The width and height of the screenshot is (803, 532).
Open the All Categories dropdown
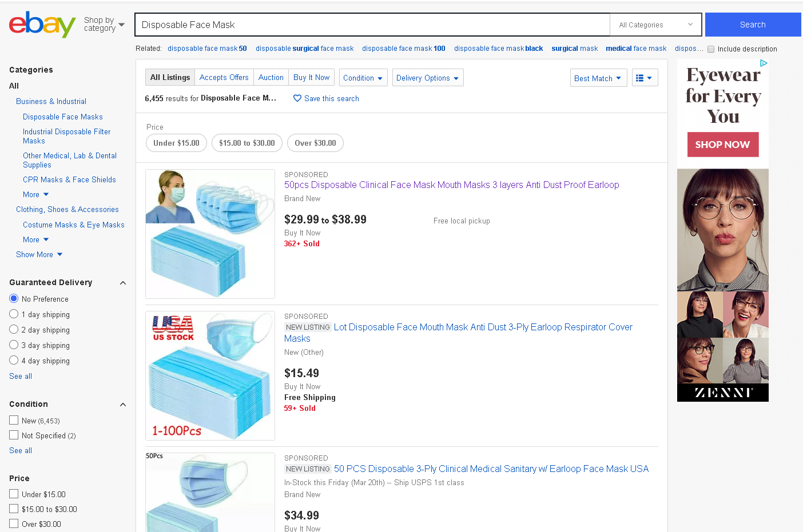[655, 25]
